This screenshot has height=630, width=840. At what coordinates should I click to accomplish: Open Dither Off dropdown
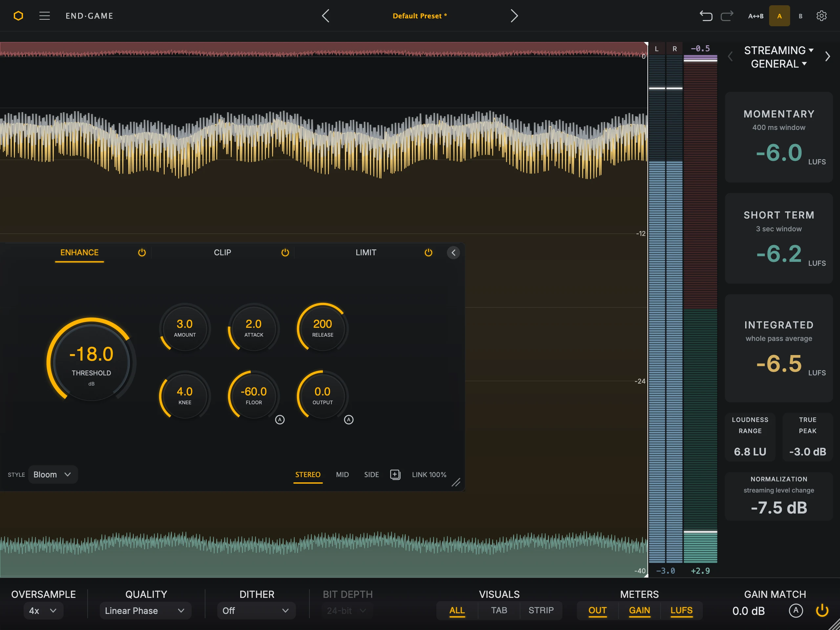click(256, 611)
